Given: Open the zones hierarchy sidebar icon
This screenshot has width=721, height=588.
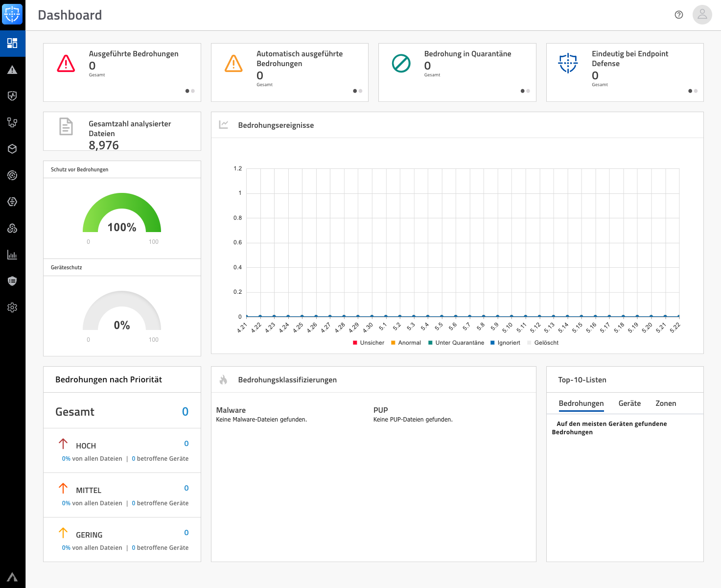Looking at the screenshot, I should [x=12, y=122].
